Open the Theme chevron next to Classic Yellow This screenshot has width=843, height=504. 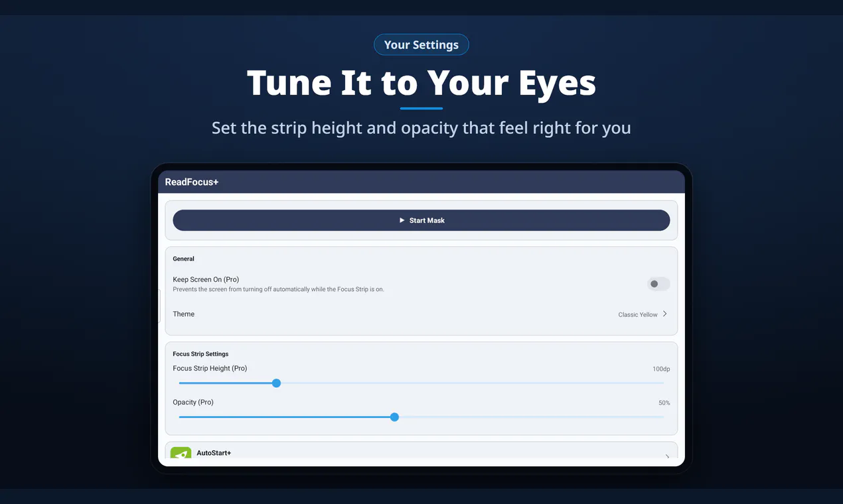click(664, 314)
